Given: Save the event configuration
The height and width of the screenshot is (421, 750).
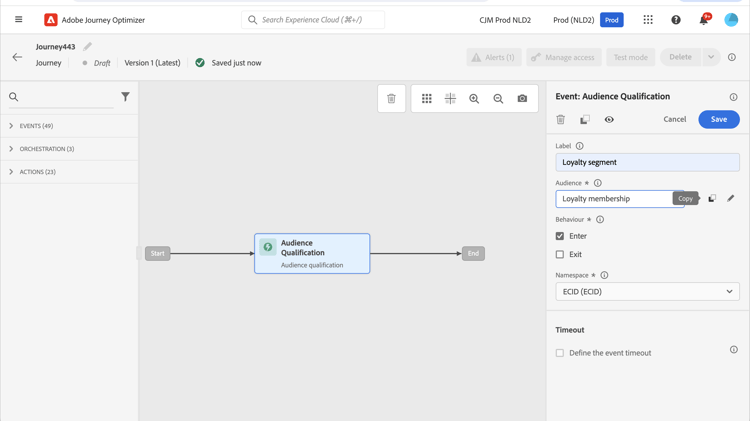Looking at the screenshot, I should click(x=718, y=119).
